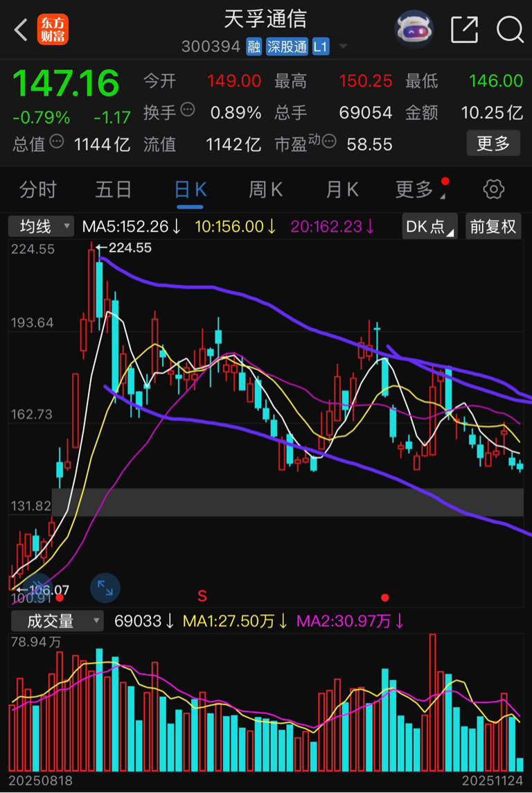532x793 pixels.
Task: Tap info icon beside 换手
Action: click(x=188, y=110)
